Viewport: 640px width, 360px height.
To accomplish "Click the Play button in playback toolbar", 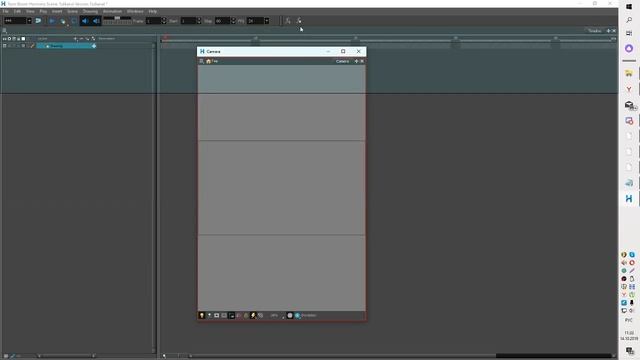I will 52,20.
